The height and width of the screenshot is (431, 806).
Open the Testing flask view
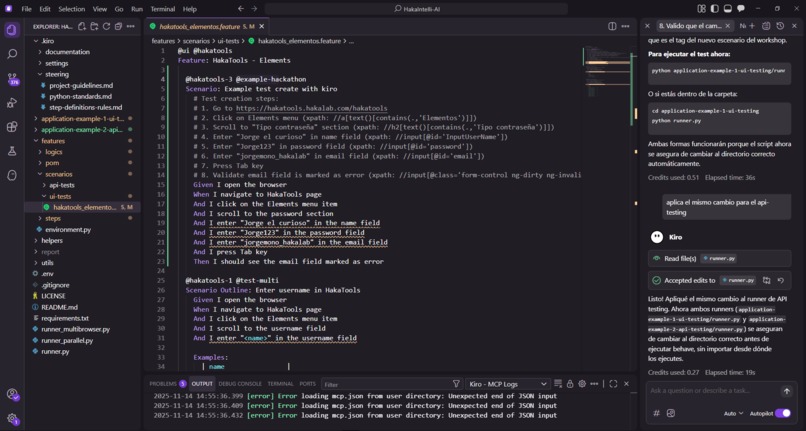(x=12, y=151)
